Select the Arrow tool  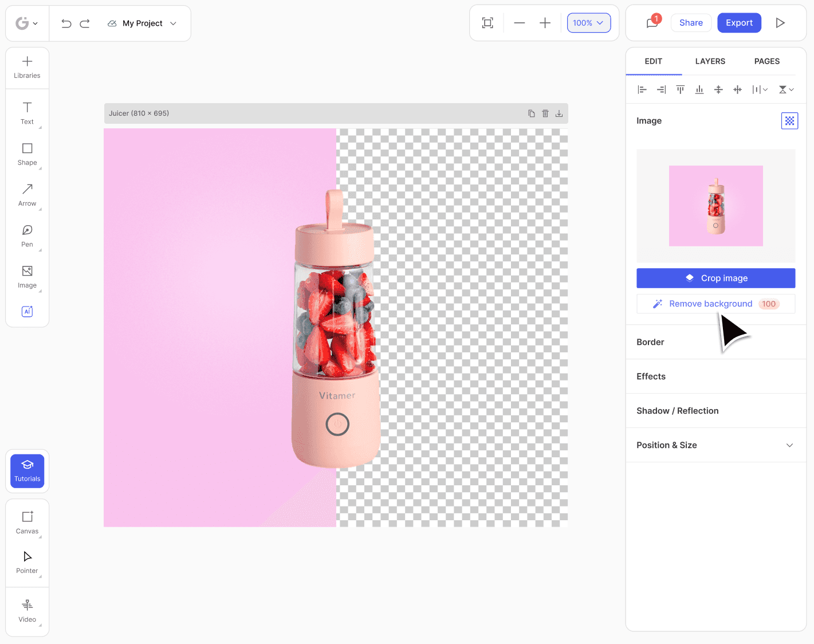tap(27, 195)
